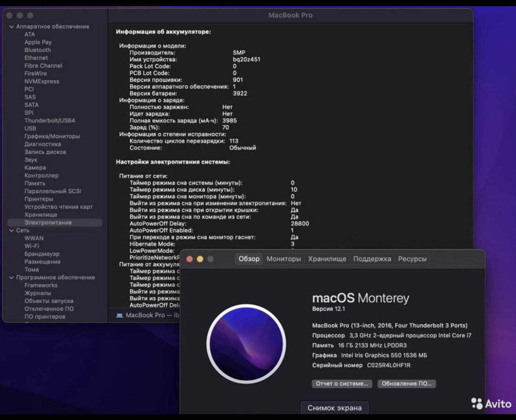Viewport: 516px width, 420px height.
Task: Click the AutoPowerOff Delay value 28800
Action: (x=300, y=224)
